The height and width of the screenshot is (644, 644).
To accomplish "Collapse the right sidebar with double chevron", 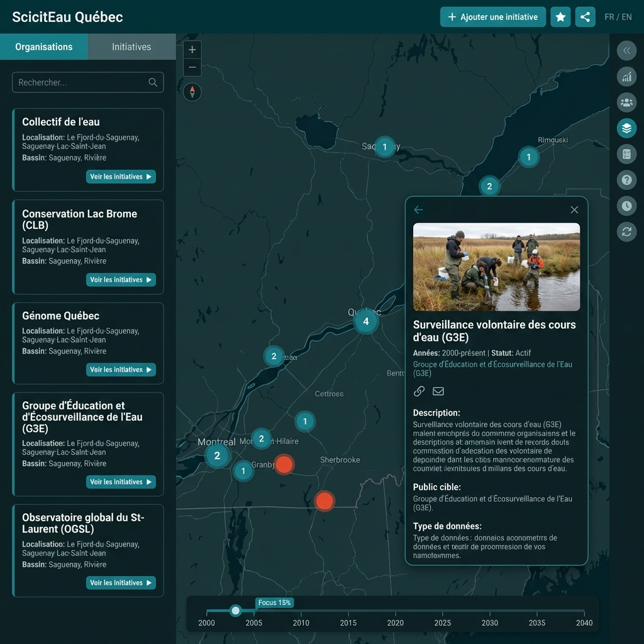I will click(x=626, y=51).
